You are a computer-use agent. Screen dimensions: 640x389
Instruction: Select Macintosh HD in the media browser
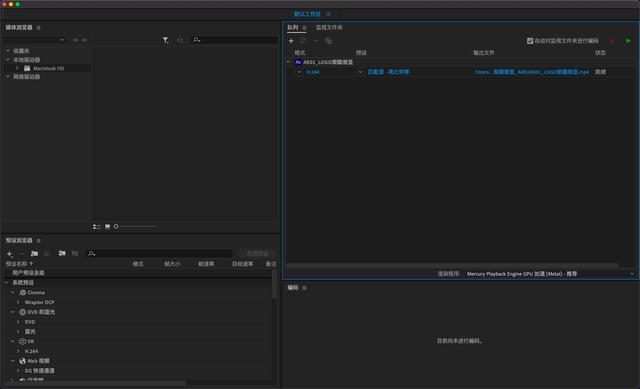(x=48, y=68)
